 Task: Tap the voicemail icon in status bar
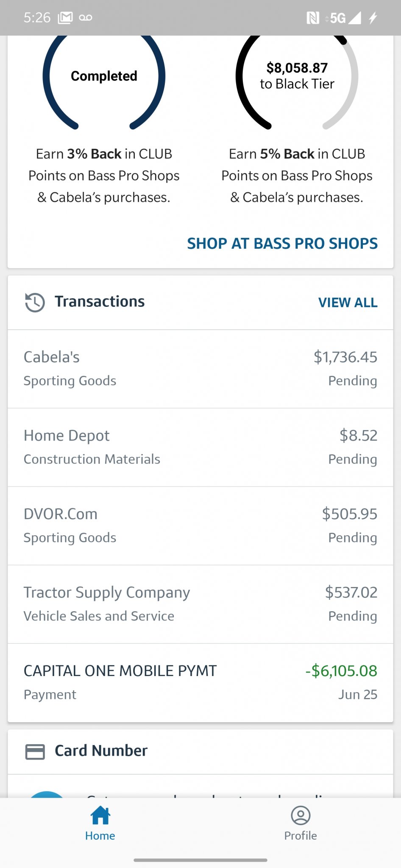pyautogui.click(x=86, y=18)
